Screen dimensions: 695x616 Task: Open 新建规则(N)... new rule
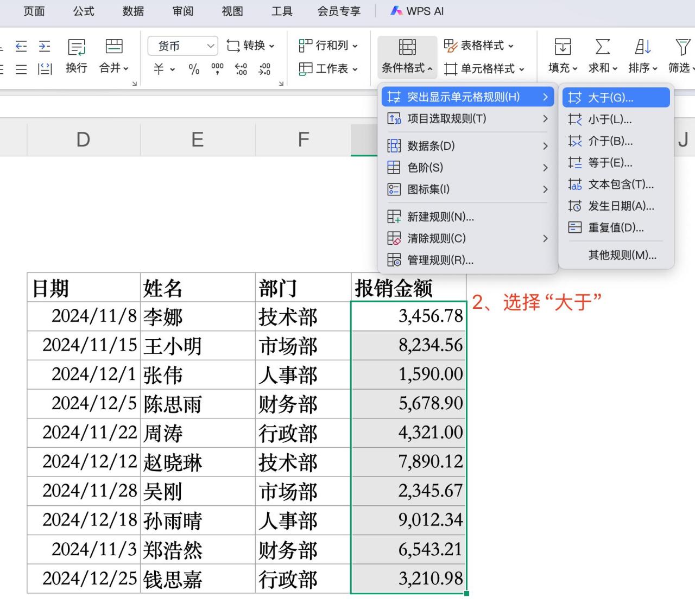tap(467, 217)
